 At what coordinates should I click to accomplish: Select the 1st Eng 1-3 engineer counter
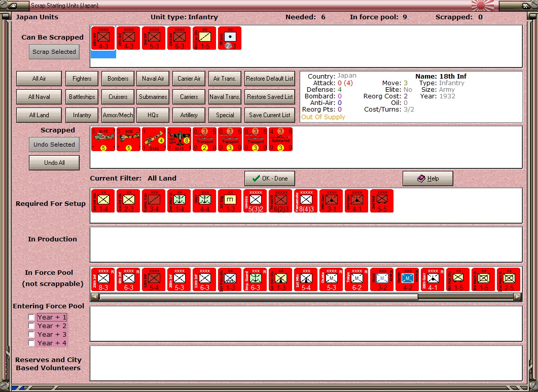coord(230,201)
